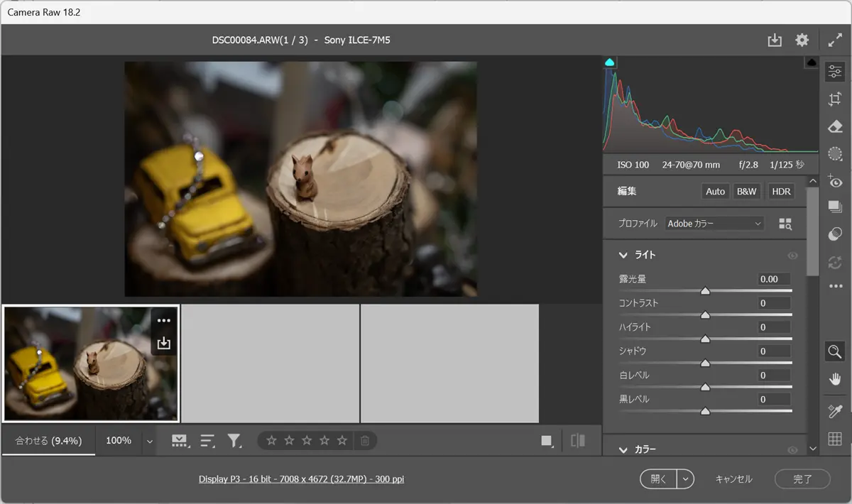
Task: Toggle the grid overlay icon
Action: coord(835,439)
